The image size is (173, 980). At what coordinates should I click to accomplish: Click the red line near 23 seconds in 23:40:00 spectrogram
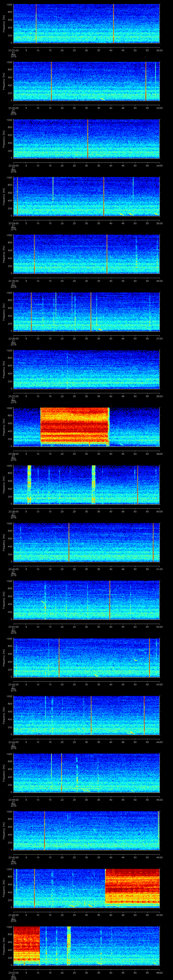coord(69,543)
